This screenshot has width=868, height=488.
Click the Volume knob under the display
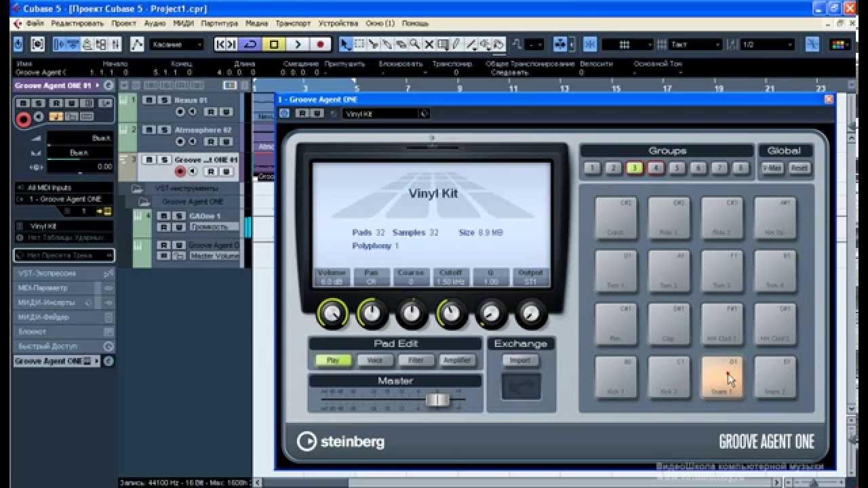[x=332, y=313]
